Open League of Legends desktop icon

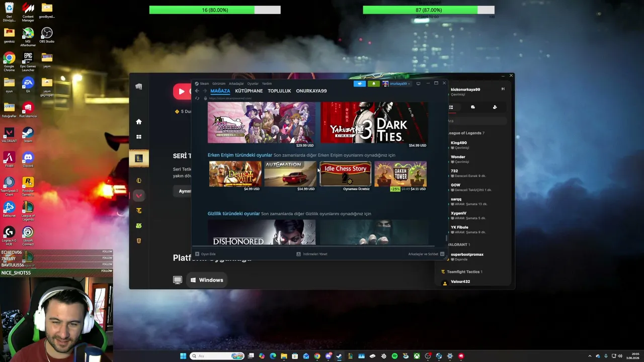28,210
